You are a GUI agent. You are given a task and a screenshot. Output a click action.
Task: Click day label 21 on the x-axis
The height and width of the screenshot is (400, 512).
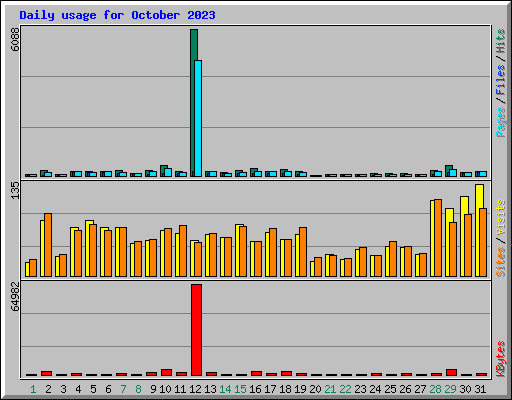pos(330,389)
